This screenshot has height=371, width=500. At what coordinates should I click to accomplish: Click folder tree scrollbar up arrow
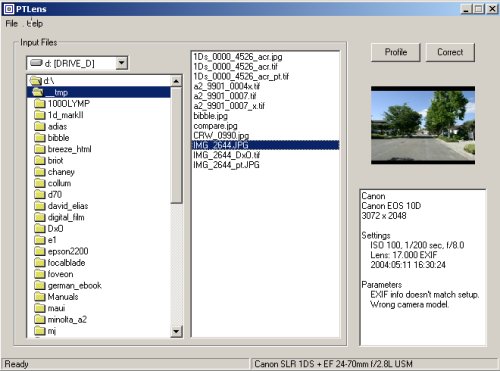pyautogui.click(x=176, y=81)
